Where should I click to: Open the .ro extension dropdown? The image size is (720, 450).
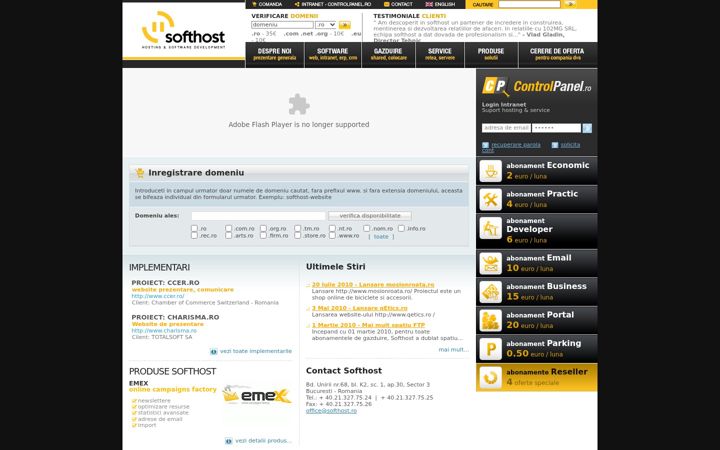(x=326, y=25)
